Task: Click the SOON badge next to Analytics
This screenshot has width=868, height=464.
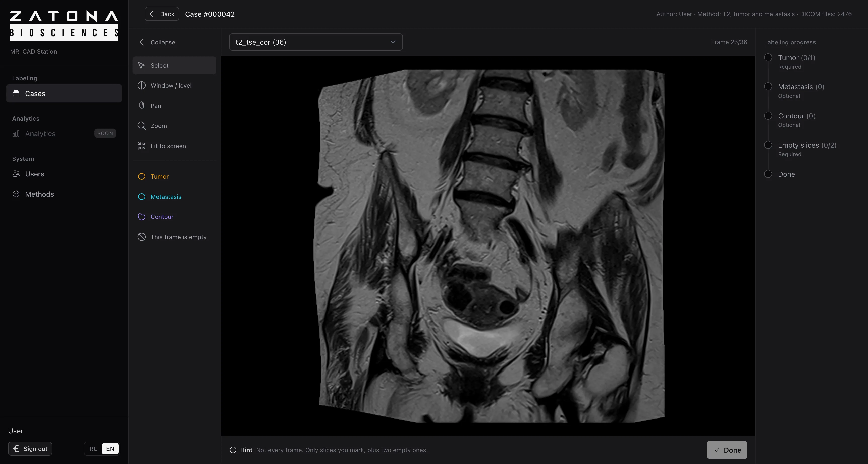Action: coord(105,133)
